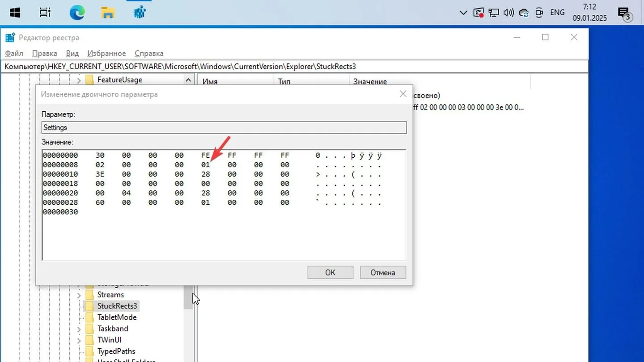This screenshot has width=644, height=362.
Task: Open the Файл menu
Action: (x=14, y=53)
